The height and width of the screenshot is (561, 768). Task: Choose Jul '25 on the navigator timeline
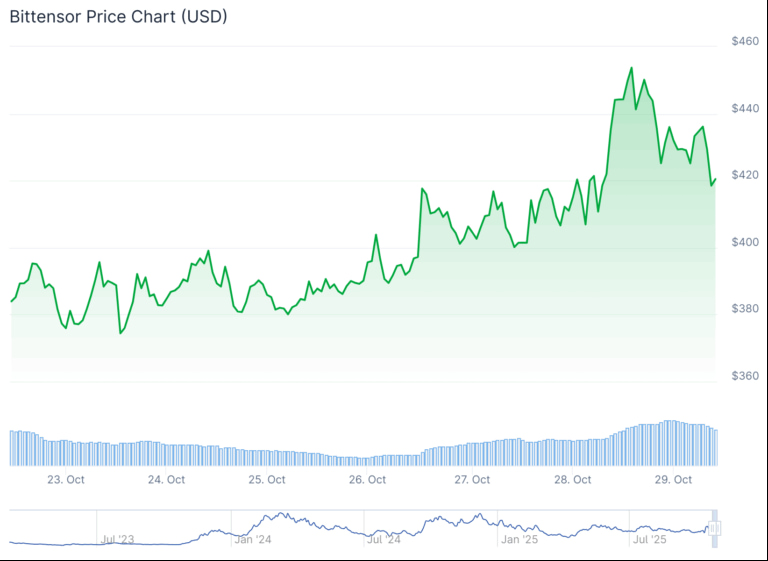coord(651,540)
